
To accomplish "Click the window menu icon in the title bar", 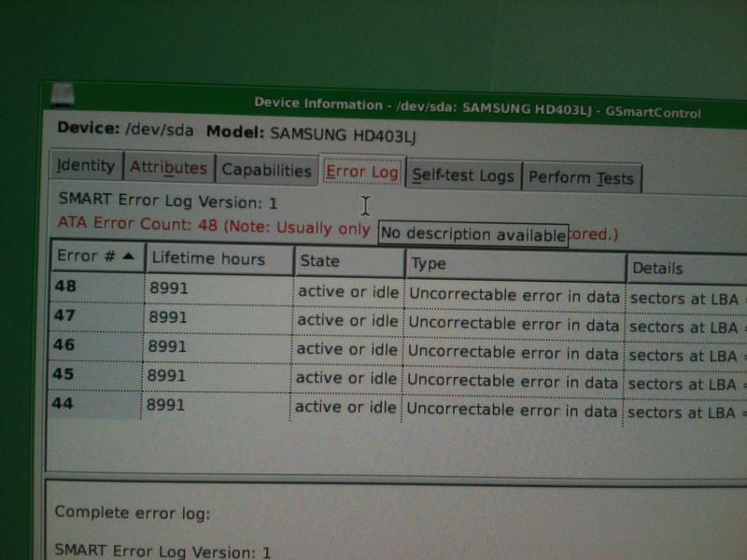I will click(63, 94).
